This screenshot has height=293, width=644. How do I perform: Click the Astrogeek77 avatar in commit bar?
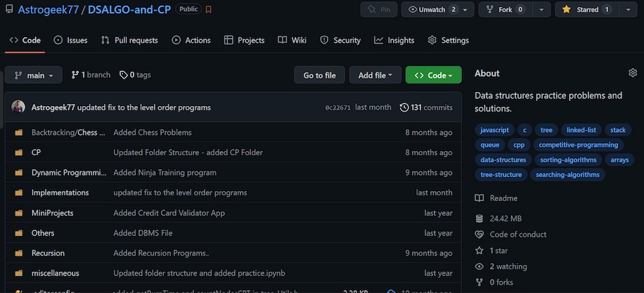coord(18,107)
